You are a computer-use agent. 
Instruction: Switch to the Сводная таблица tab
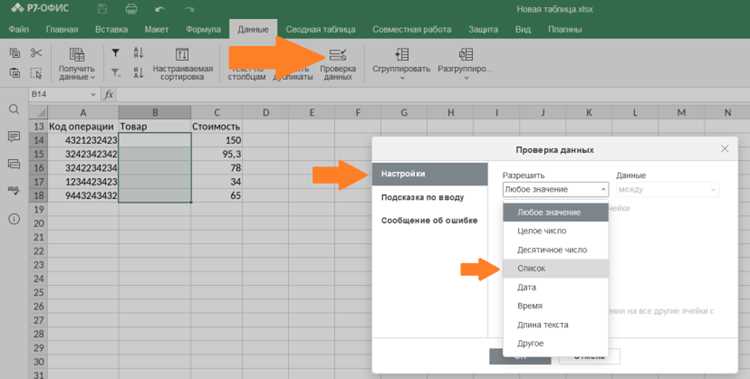coord(320,29)
